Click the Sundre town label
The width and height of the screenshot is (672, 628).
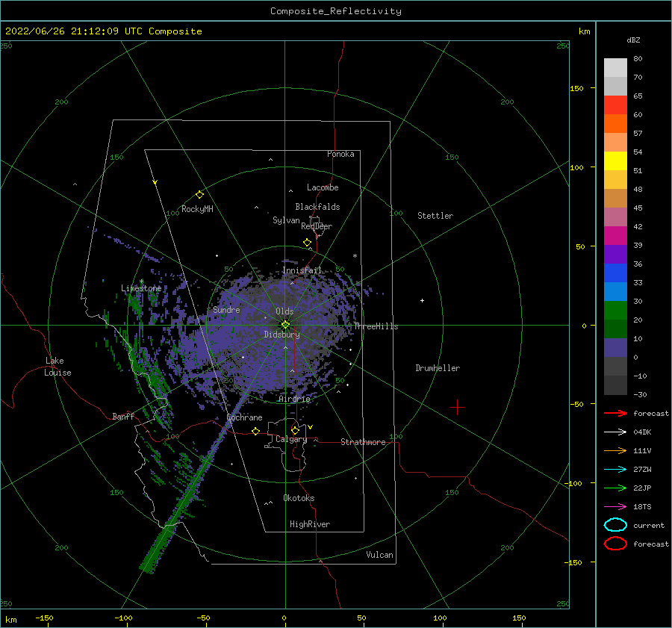click(x=226, y=310)
